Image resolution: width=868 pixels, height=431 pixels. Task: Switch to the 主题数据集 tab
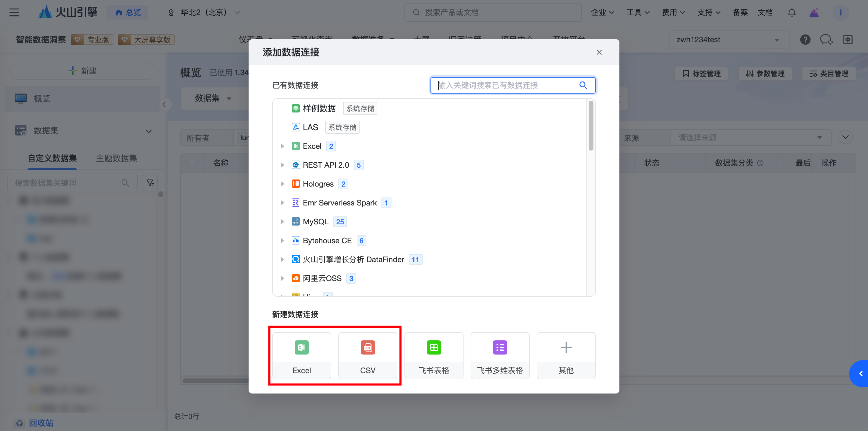pos(116,159)
